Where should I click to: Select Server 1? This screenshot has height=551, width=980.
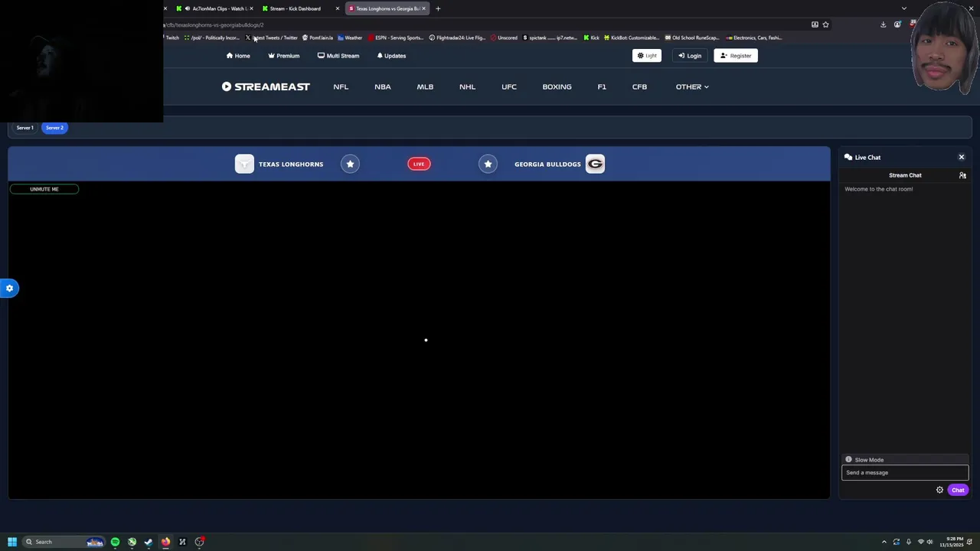[x=25, y=128]
